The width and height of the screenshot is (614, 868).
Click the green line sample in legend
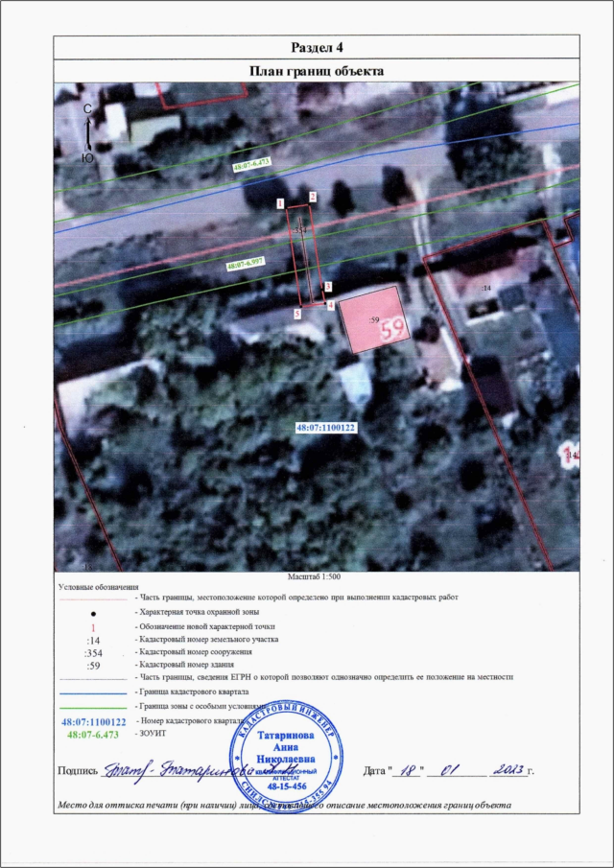pyautogui.click(x=93, y=706)
